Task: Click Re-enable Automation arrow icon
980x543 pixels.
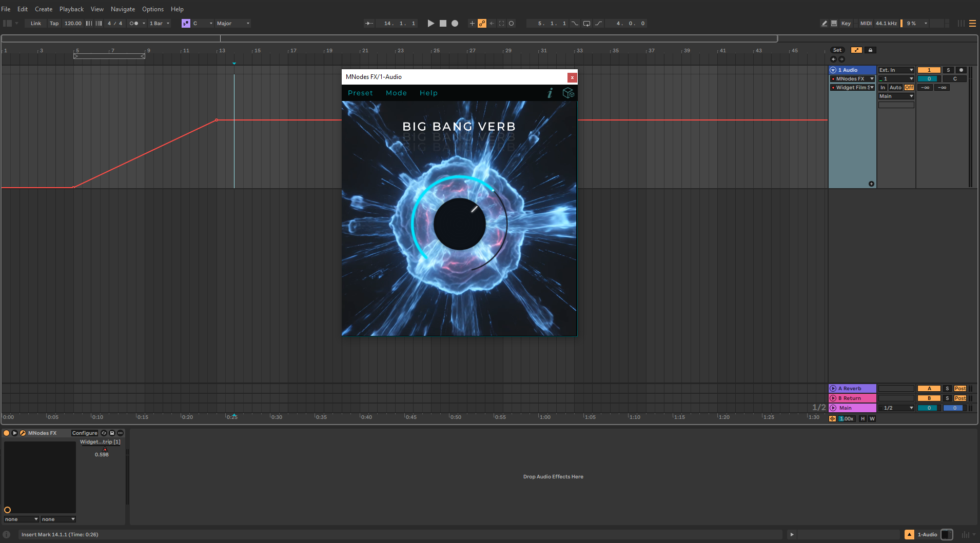Action: [492, 24]
